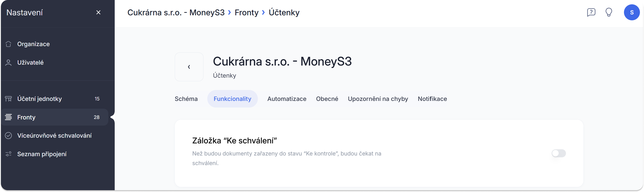Click the Fronty list icon
The height and width of the screenshot is (192, 644).
tap(8, 117)
